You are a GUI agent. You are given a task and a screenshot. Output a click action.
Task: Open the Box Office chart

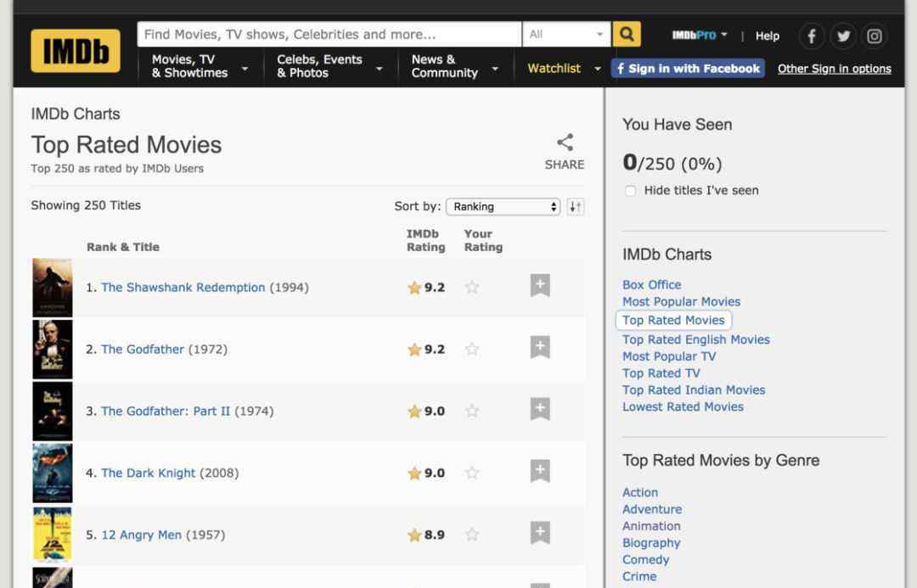point(651,284)
